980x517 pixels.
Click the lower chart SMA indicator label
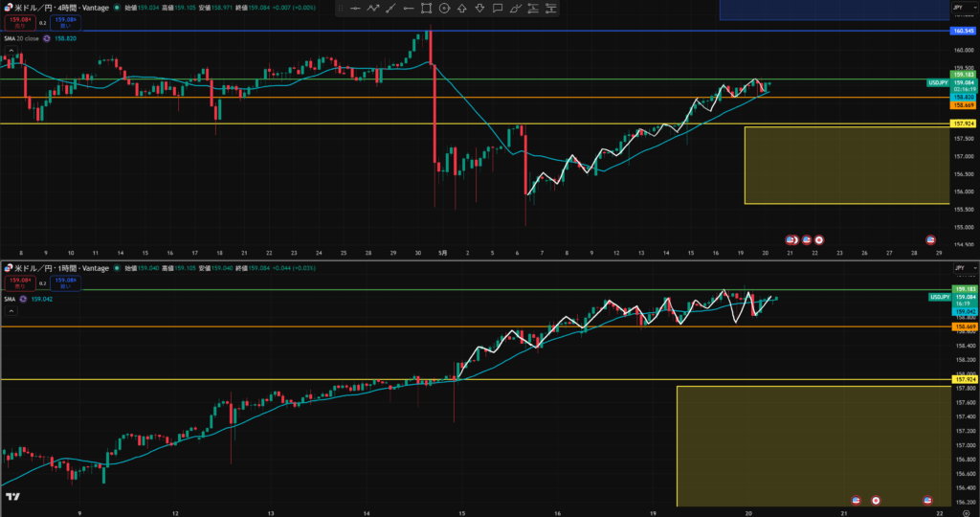[10, 299]
